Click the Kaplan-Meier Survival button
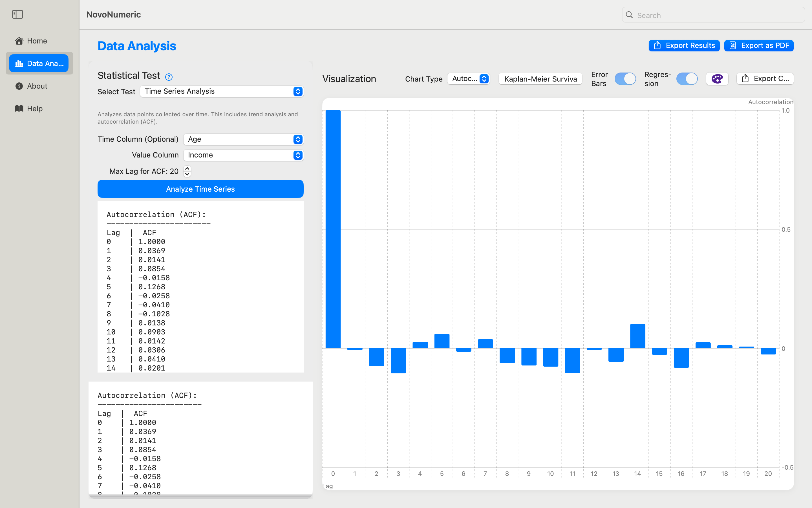812x508 pixels. point(540,79)
